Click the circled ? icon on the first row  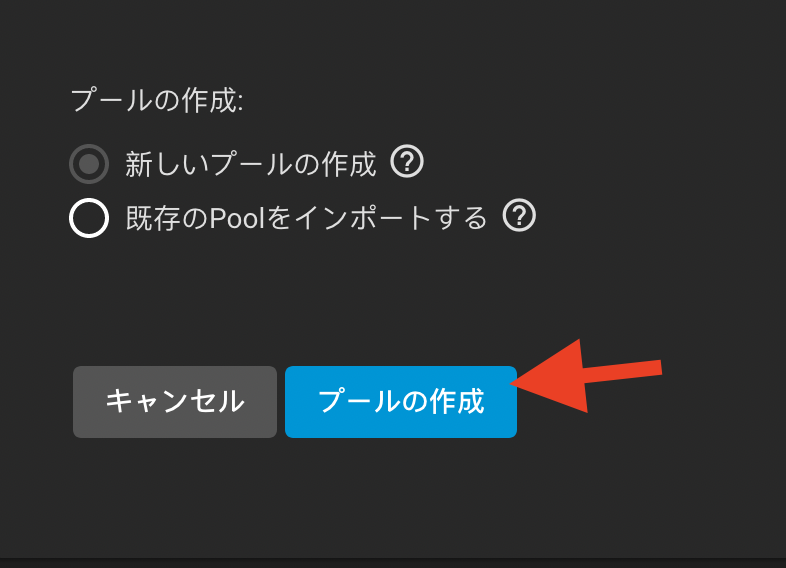pos(407,161)
